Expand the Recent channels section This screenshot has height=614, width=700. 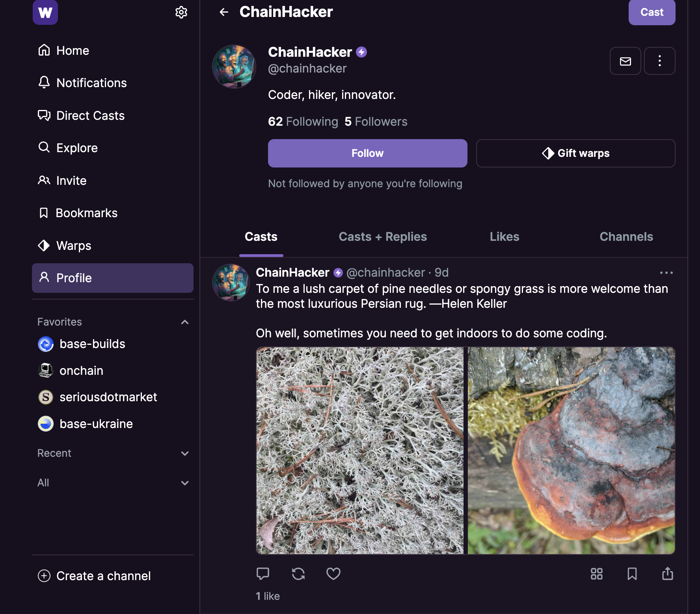(x=185, y=453)
